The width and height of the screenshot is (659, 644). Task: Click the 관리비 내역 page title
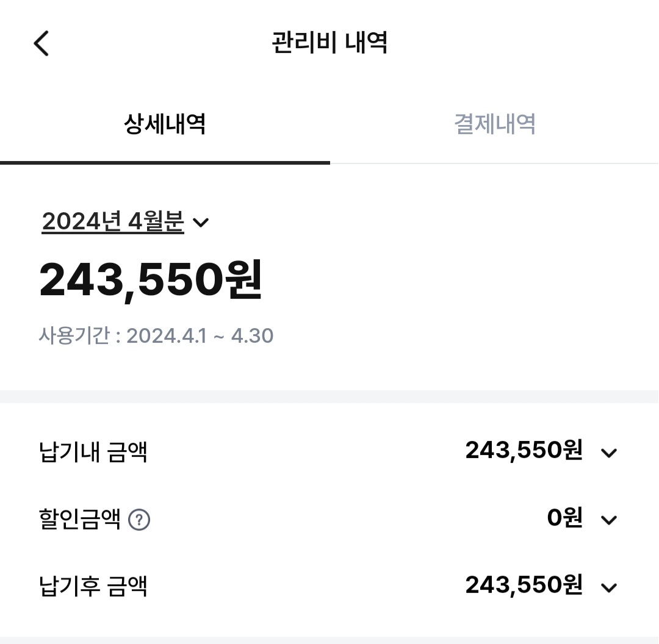click(x=329, y=43)
